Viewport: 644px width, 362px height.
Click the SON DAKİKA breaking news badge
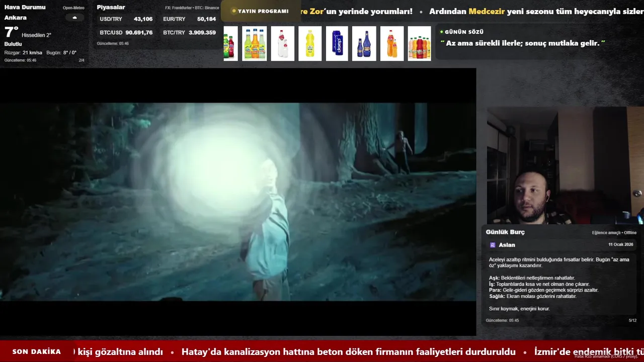click(x=36, y=351)
